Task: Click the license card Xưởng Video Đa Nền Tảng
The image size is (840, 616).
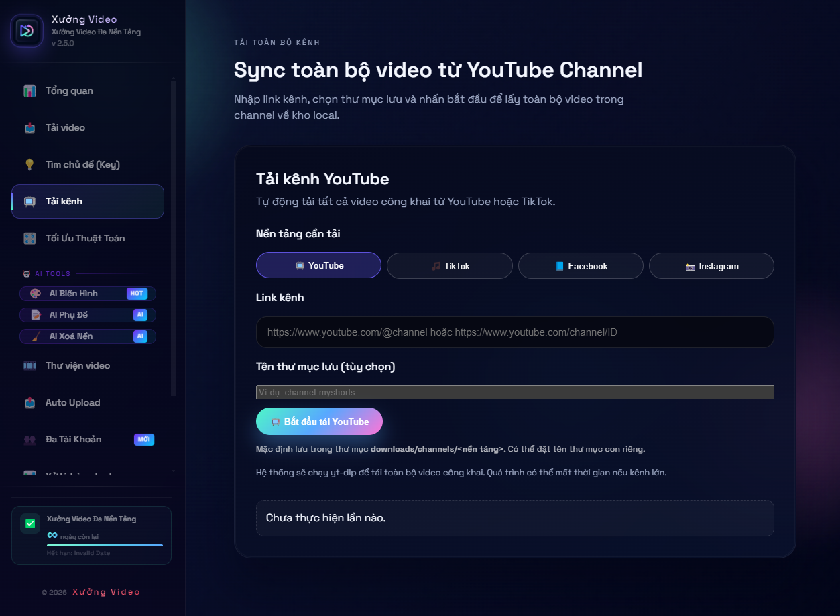Action: [91, 536]
